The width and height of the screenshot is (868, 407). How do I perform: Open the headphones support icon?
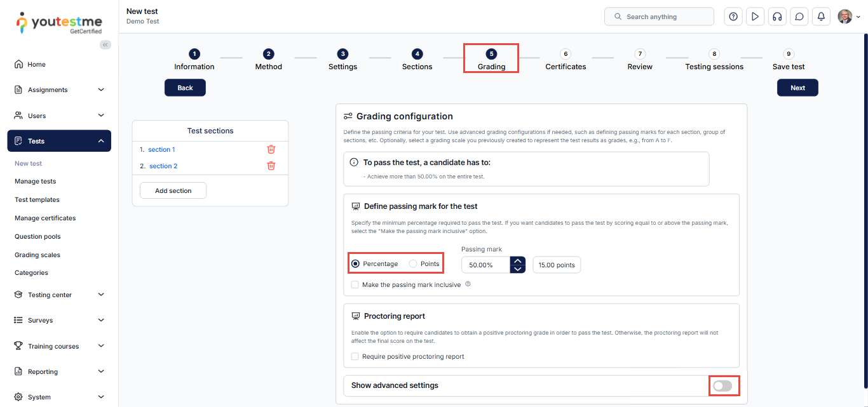pos(776,17)
